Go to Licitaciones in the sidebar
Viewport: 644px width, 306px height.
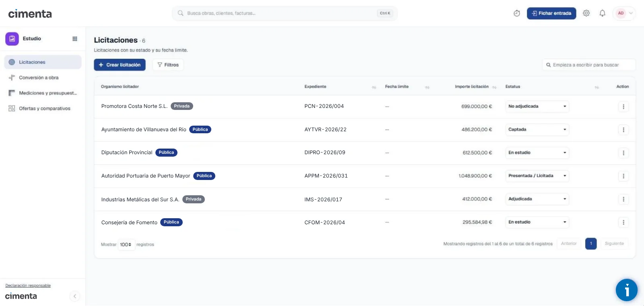(x=43, y=62)
